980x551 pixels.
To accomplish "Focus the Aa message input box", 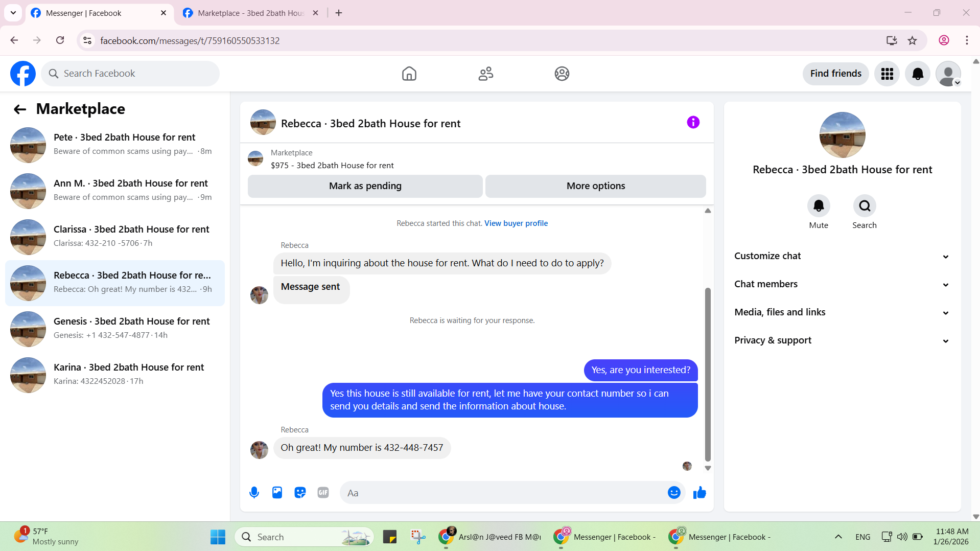I will 503,493.
